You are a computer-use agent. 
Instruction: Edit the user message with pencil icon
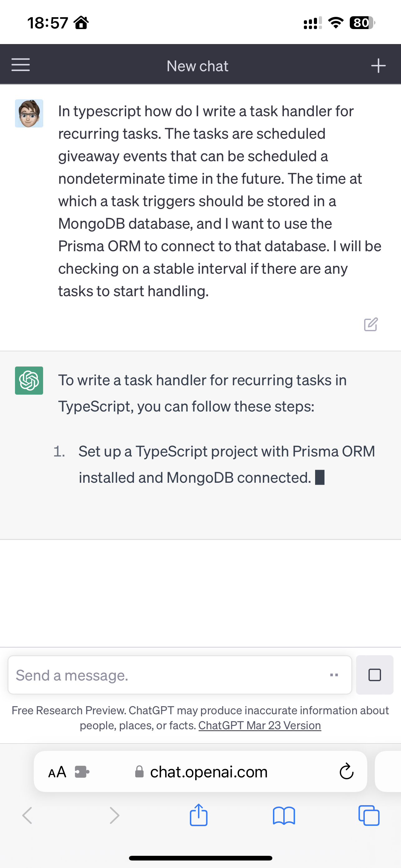(371, 324)
